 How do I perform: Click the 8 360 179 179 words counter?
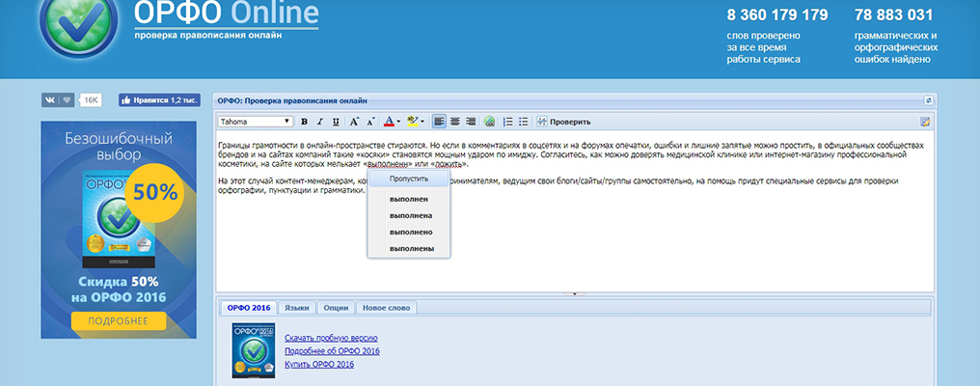point(776,15)
